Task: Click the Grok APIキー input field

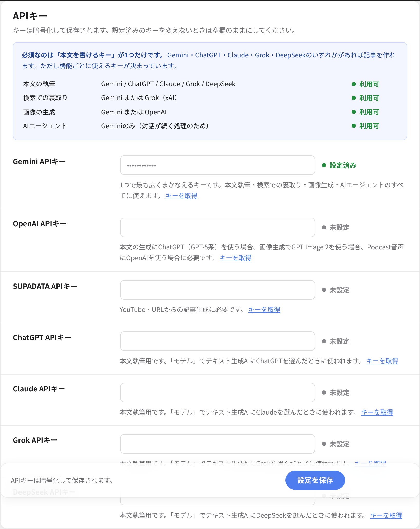Action: (x=217, y=444)
